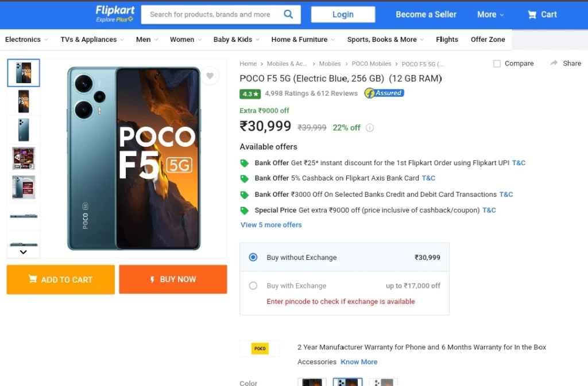The width and height of the screenshot is (588, 386).
Task: Click the Share arrow icon
Action: coord(554,63)
